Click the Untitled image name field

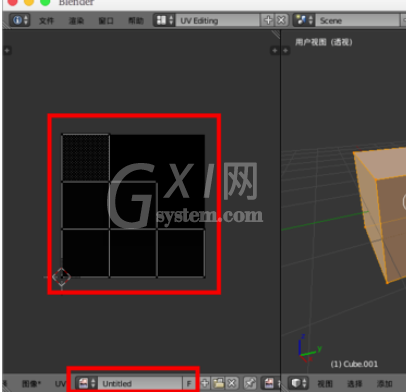coord(140,383)
